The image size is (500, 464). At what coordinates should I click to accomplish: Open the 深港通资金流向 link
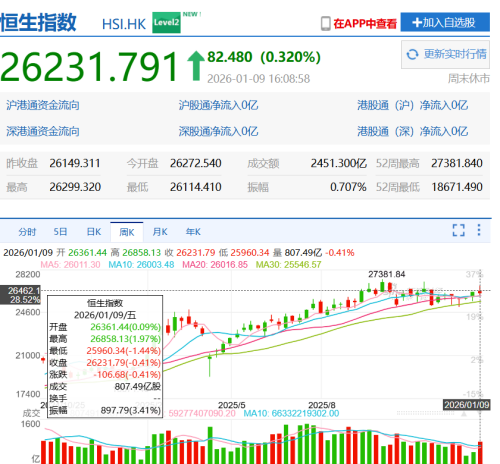pos(43,131)
